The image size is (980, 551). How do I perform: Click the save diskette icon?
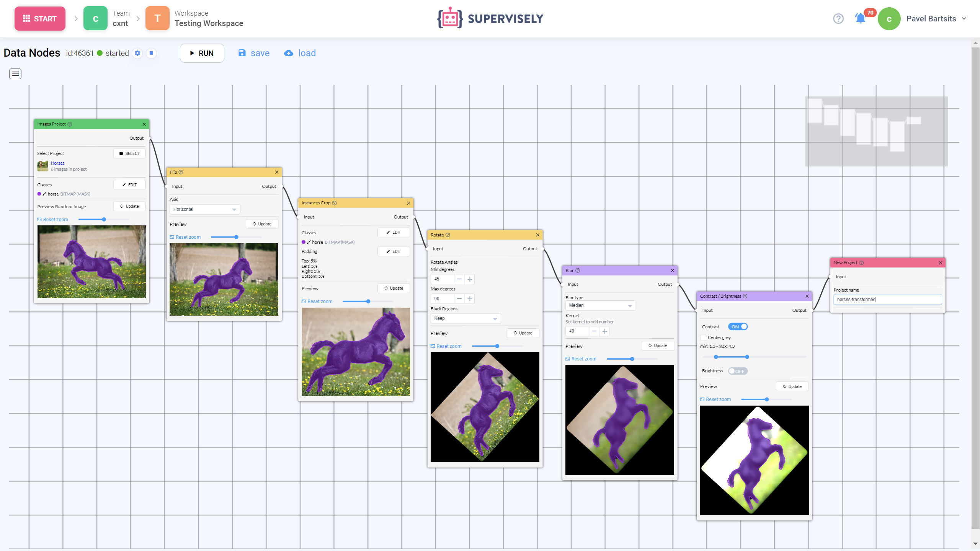click(x=242, y=53)
